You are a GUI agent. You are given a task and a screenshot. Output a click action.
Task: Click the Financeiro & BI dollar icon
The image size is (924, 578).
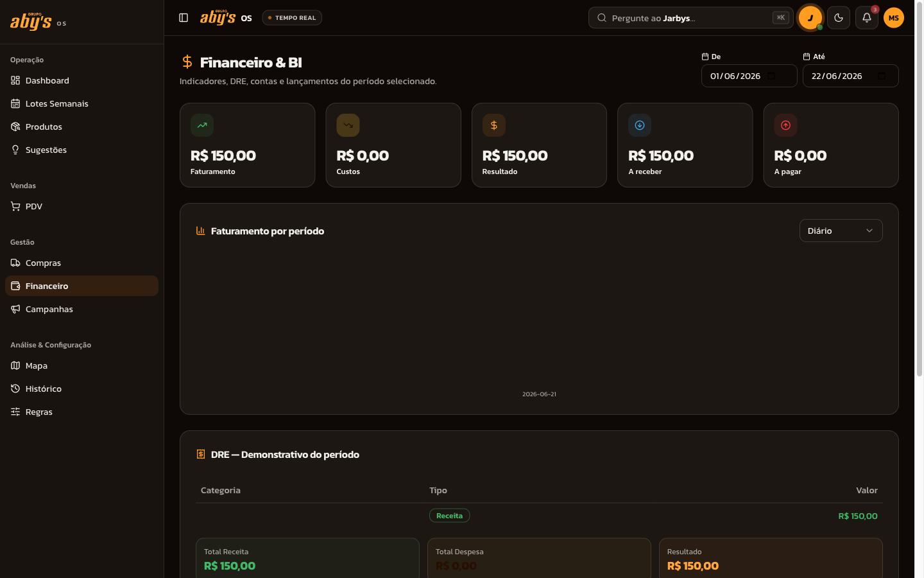point(187,62)
